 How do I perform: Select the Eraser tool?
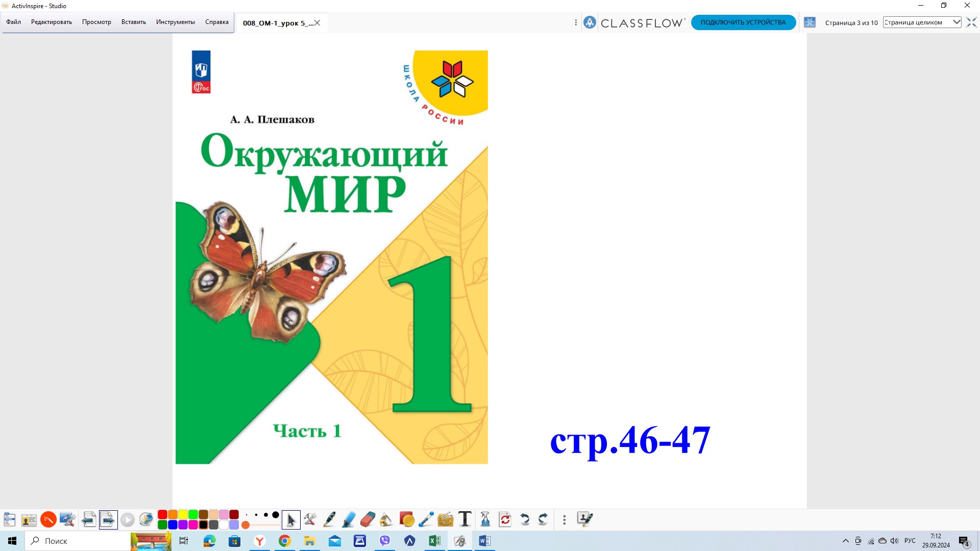pyautogui.click(x=367, y=520)
